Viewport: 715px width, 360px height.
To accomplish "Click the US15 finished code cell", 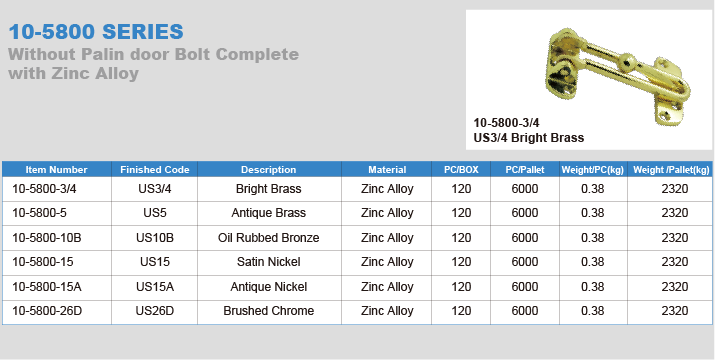I will [155, 262].
